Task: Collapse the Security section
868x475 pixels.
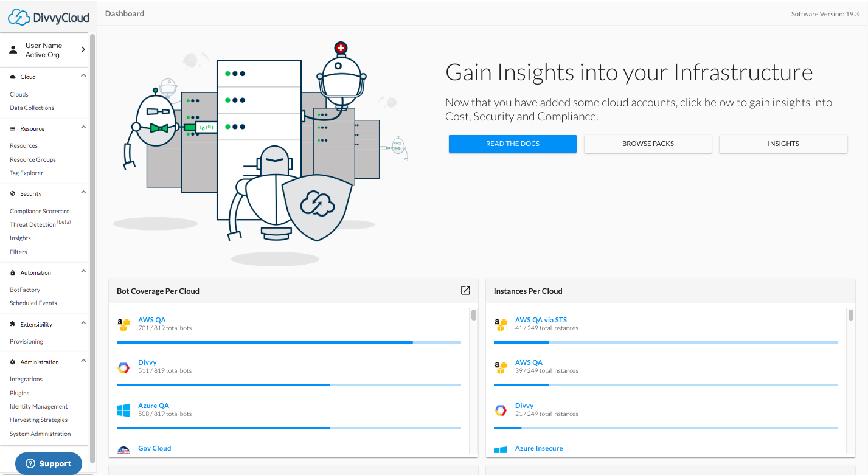Action: pos(83,193)
